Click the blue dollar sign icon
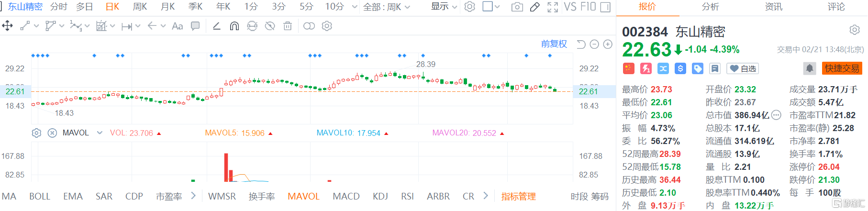Viewport: 868px width, 211px height. click(680, 68)
